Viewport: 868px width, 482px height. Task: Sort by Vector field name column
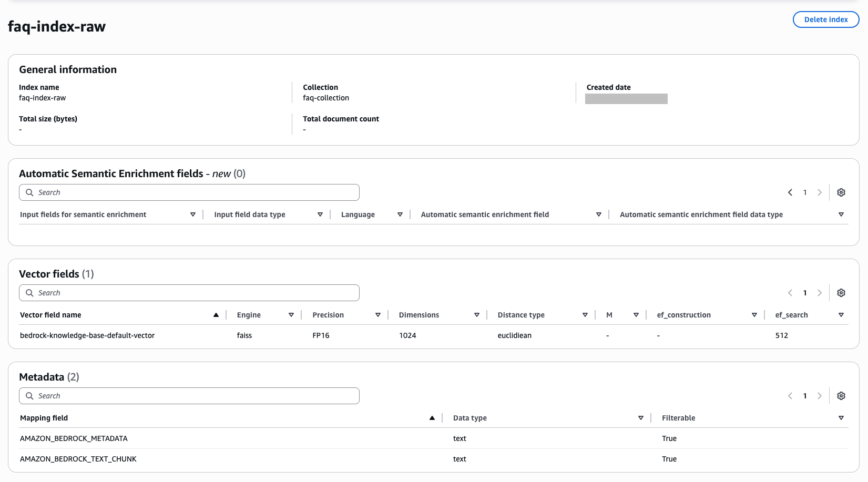pos(216,315)
